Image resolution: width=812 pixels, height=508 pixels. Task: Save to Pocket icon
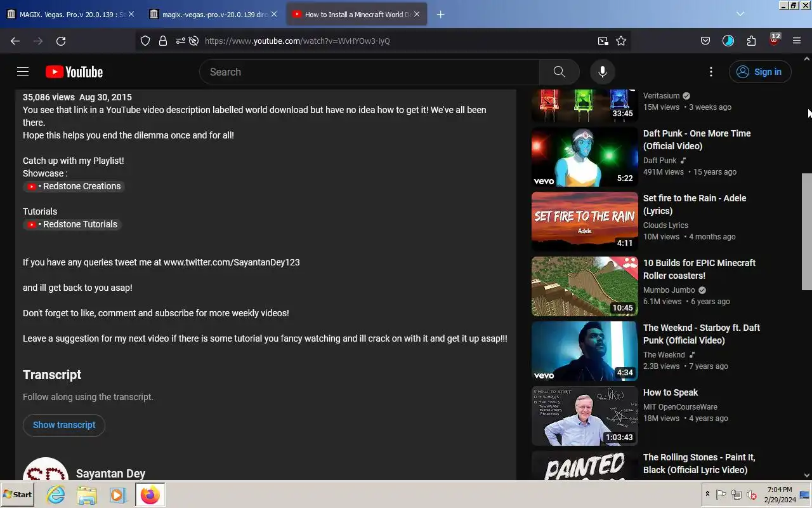pyautogui.click(x=705, y=41)
